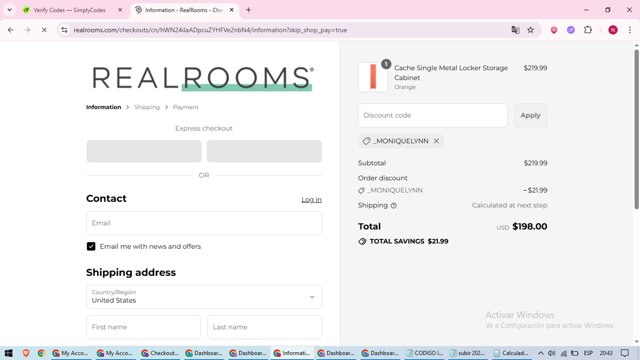Open pinned Chrome icon in taskbar
Screen dimensions: 640x360
coord(41,353)
